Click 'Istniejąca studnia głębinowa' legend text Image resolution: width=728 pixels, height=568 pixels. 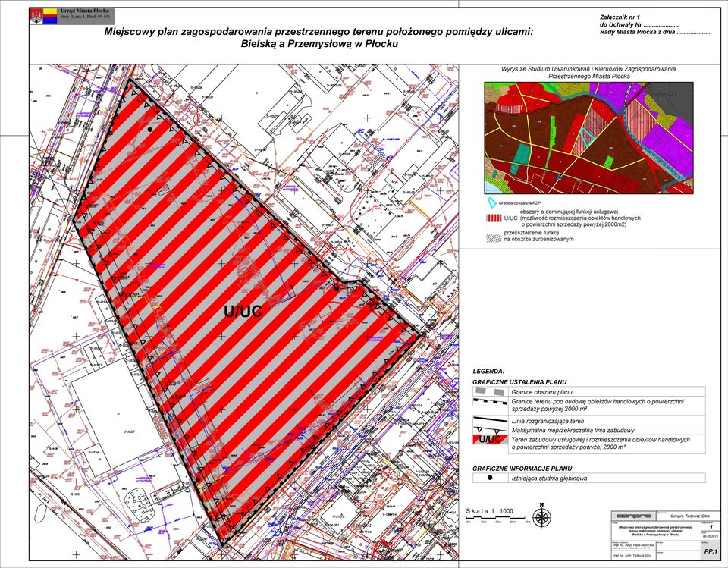[549, 478]
